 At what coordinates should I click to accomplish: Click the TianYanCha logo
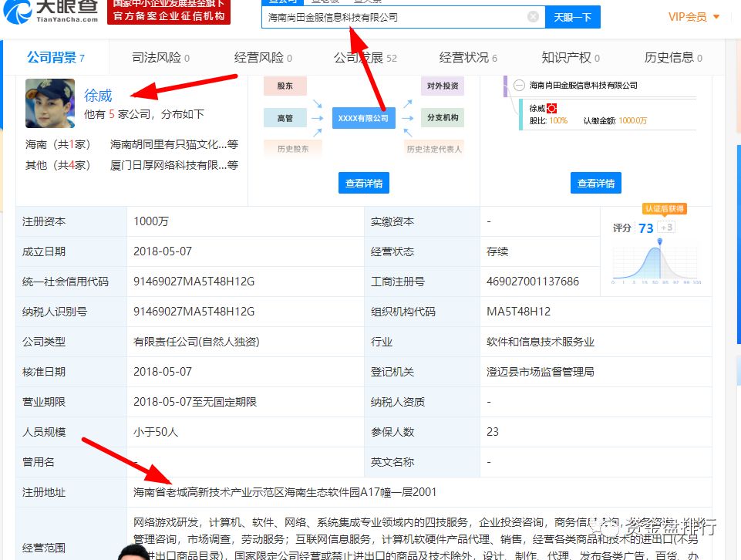pos(51,12)
